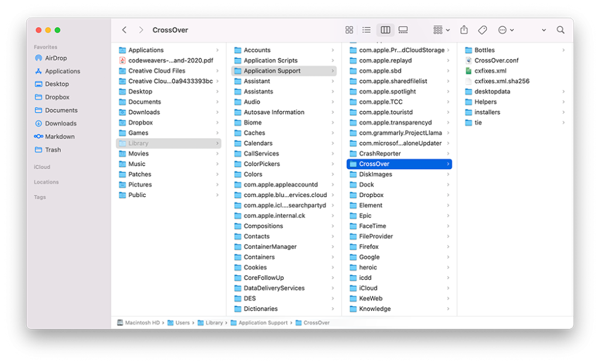Switch to list view in toolbar
This screenshot has width=600, height=364.
(x=367, y=30)
